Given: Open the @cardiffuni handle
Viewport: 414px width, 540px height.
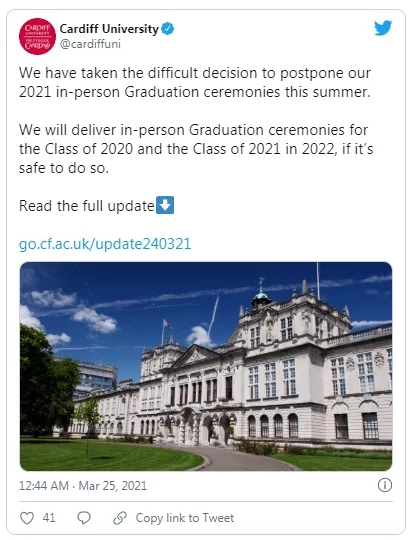Looking at the screenshot, I should point(90,44).
